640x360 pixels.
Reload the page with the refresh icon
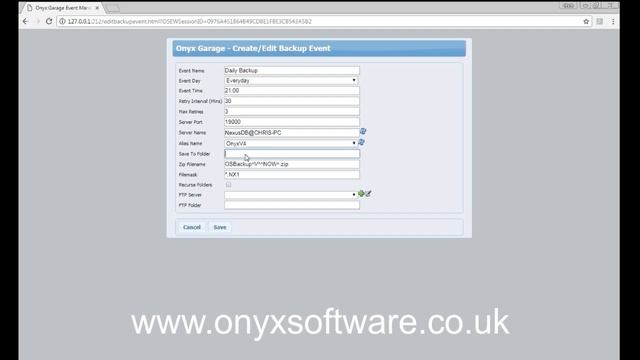(x=49, y=21)
